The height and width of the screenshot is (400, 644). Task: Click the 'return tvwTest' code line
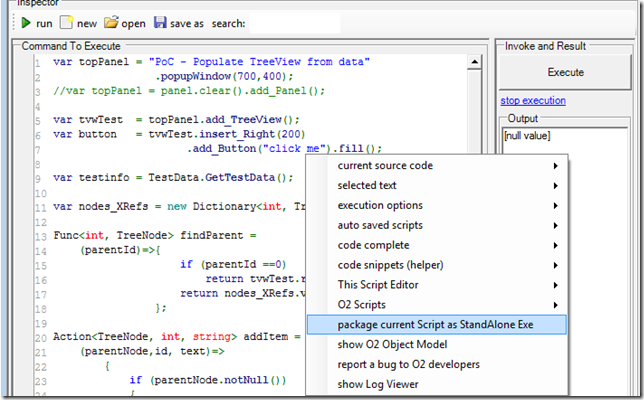pyautogui.click(x=255, y=279)
